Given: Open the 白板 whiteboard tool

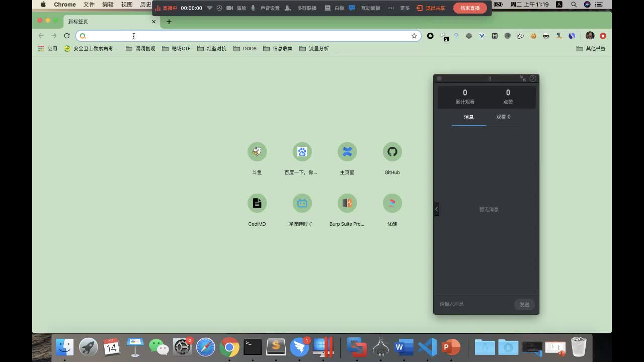Looking at the screenshot, I should pos(335,8).
